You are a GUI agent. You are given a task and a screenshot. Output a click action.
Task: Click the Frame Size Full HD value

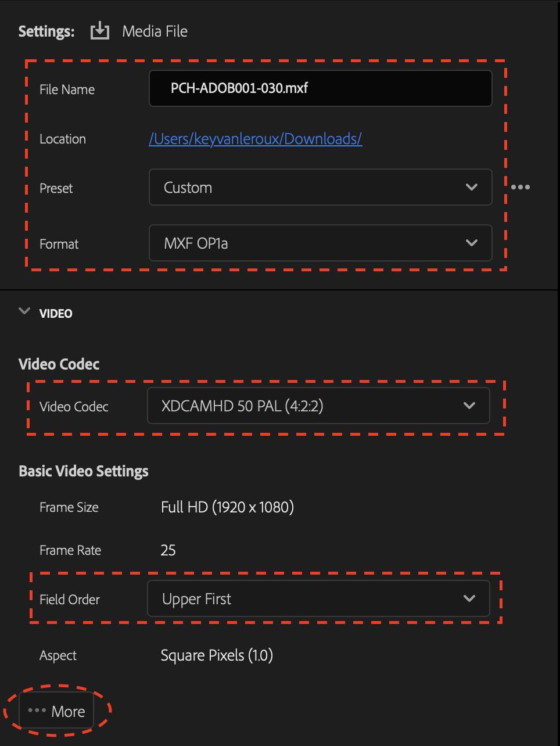[x=227, y=507]
